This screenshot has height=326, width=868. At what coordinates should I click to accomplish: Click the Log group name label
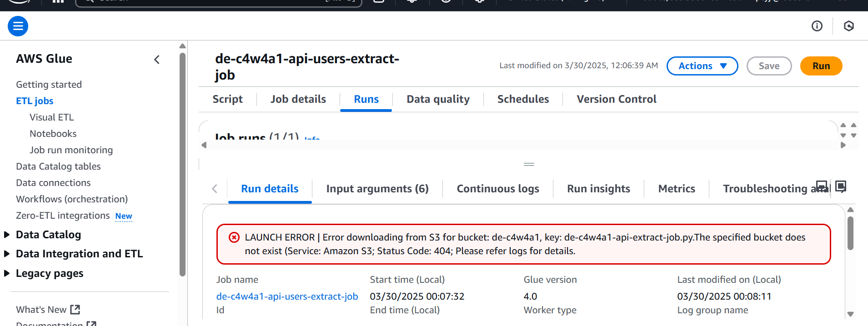coord(712,310)
